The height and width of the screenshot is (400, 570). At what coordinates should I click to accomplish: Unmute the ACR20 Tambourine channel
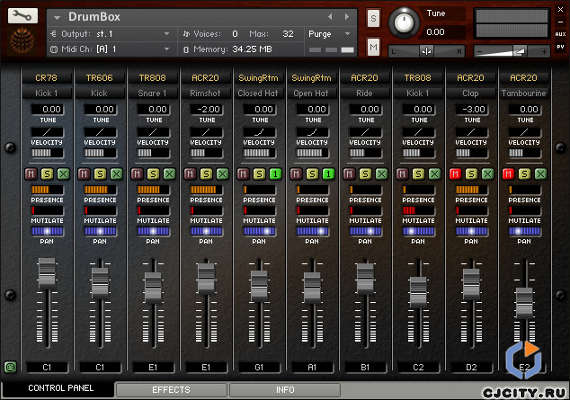click(508, 174)
